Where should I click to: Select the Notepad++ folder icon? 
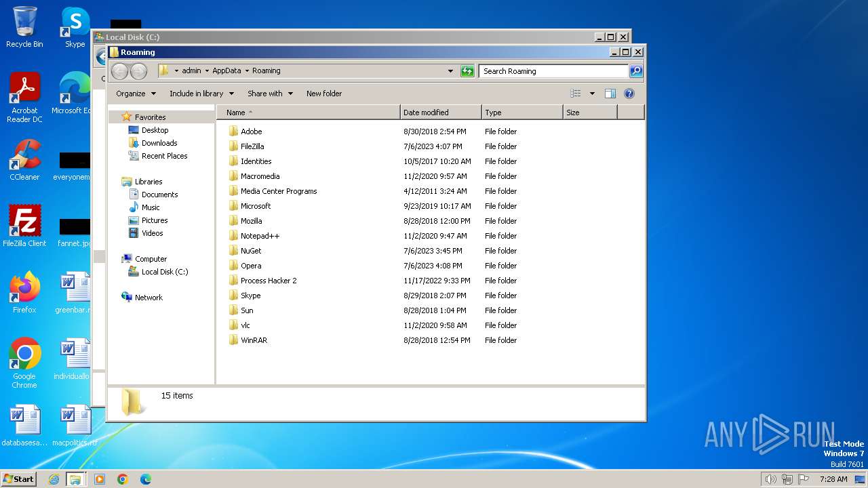click(233, 236)
